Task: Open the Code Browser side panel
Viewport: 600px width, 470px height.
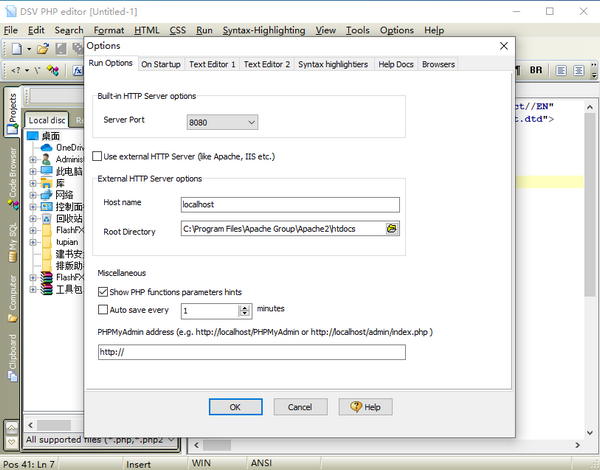Action: coord(12,176)
